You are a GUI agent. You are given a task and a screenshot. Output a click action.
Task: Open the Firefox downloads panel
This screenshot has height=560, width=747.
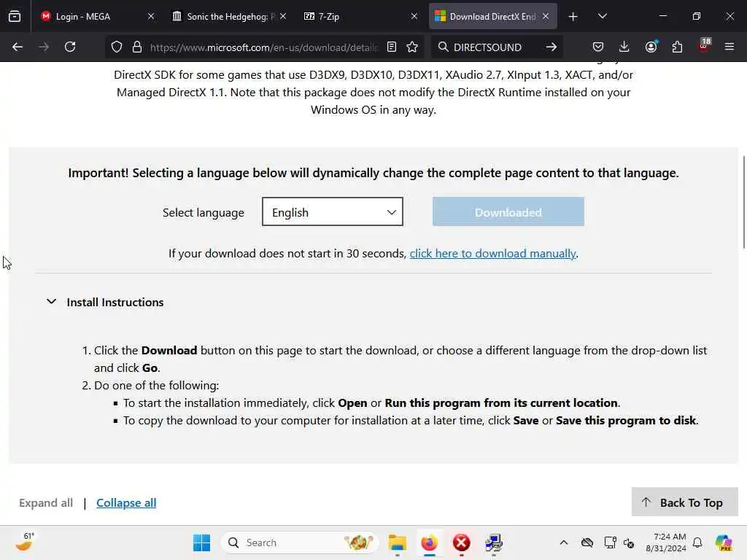pos(624,47)
